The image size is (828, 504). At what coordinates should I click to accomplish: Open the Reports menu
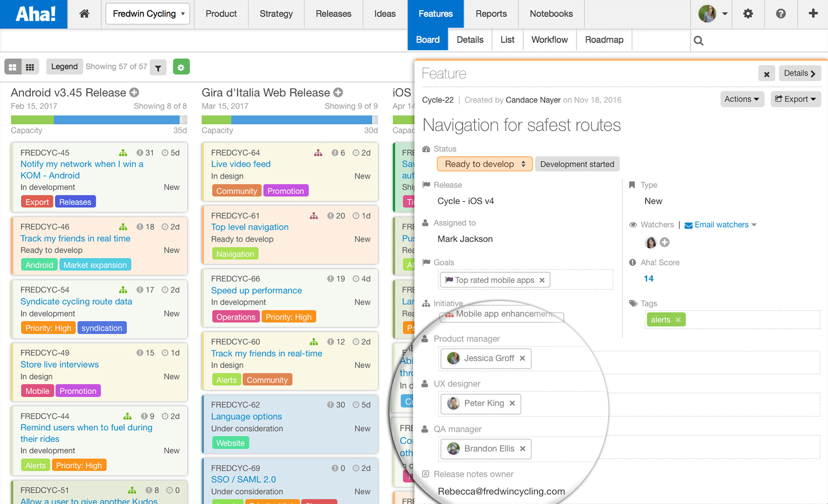click(491, 14)
